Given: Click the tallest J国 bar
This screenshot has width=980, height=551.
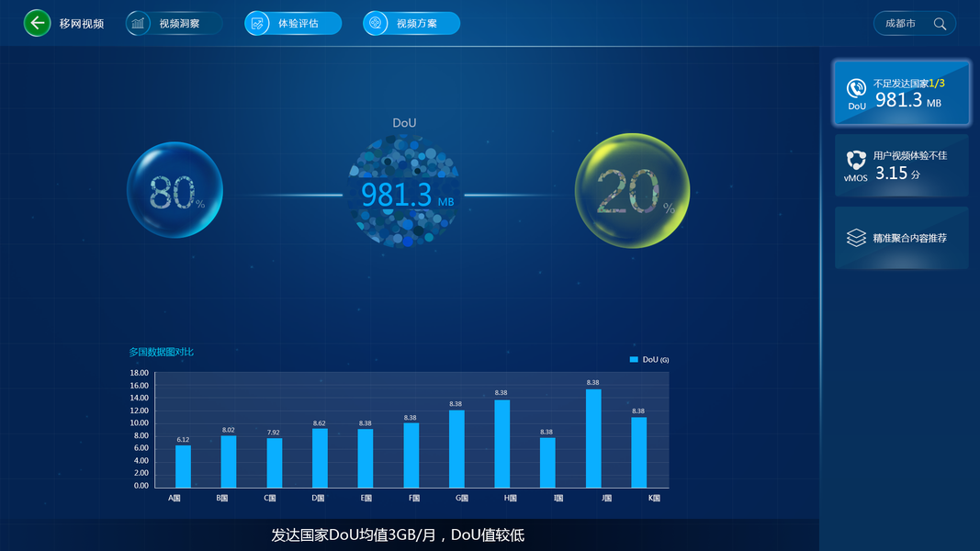Looking at the screenshot, I should (593, 439).
